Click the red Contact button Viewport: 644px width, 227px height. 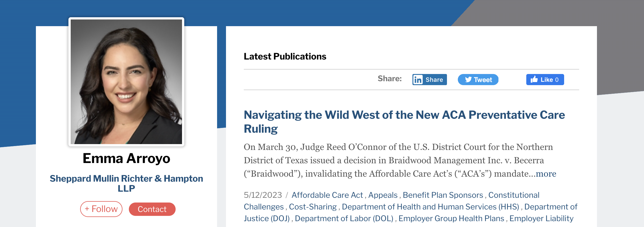pyautogui.click(x=152, y=209)
